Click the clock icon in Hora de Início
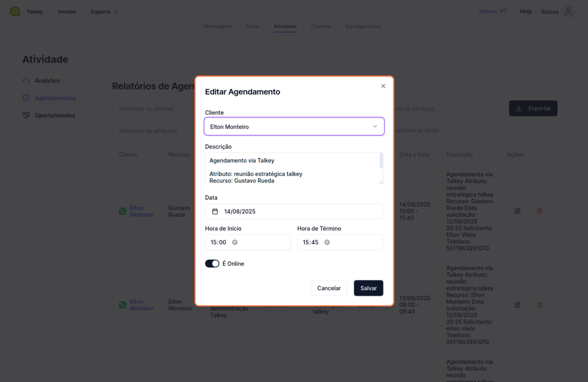This screenshot has width=588, height=382. pyautogui.click(x=235, y=243)
